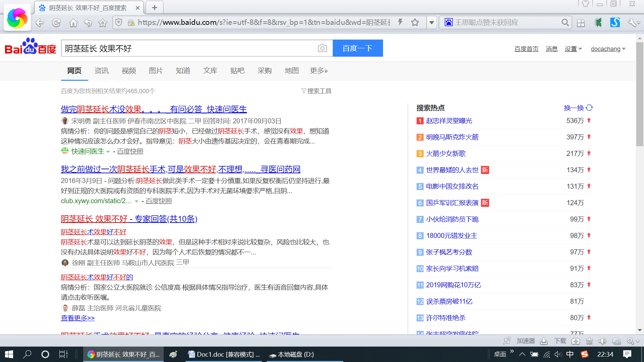
Task: Click the blue S extension icon
Action: (615, 22)
